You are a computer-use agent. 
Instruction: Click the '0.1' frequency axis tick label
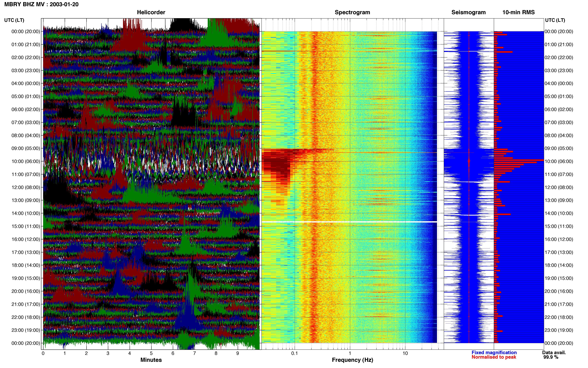295,353
